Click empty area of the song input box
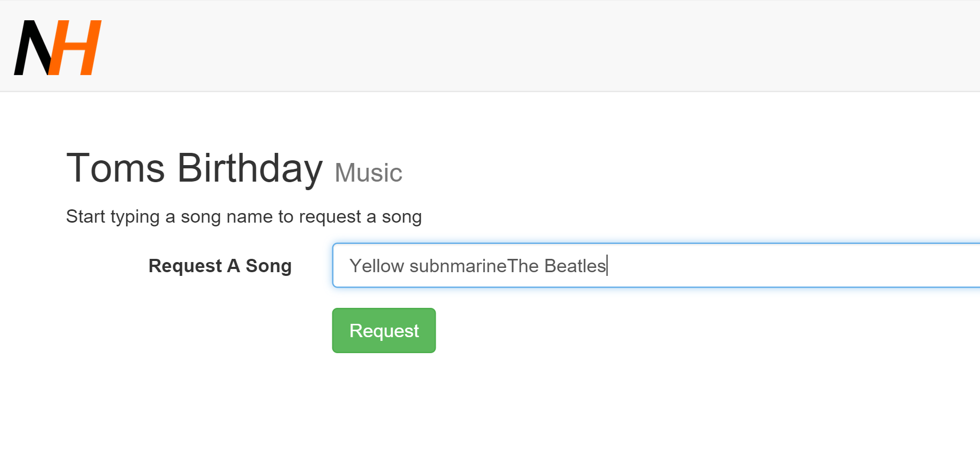980x449 pixels. (799, 266)
